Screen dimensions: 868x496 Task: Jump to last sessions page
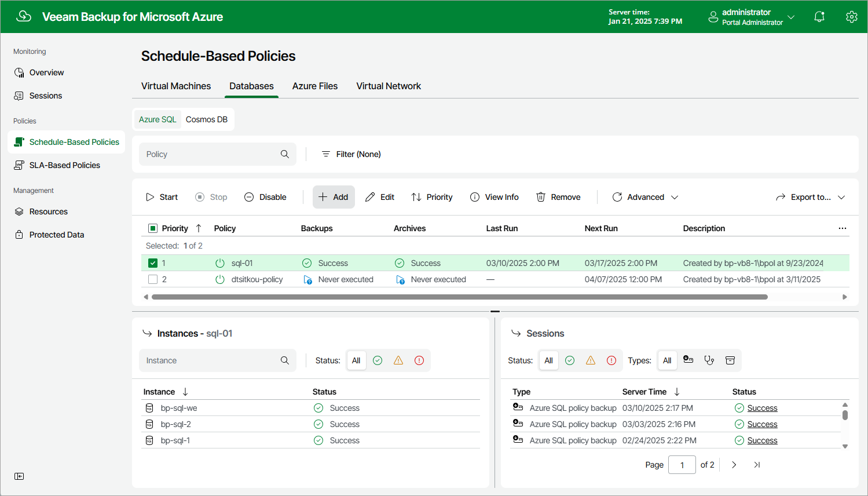[757, 465]
